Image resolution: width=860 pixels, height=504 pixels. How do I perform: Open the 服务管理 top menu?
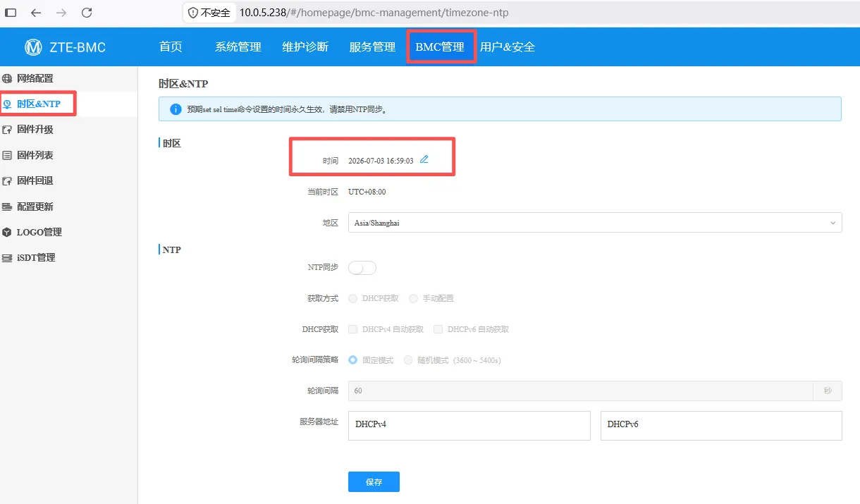point(372,47)
